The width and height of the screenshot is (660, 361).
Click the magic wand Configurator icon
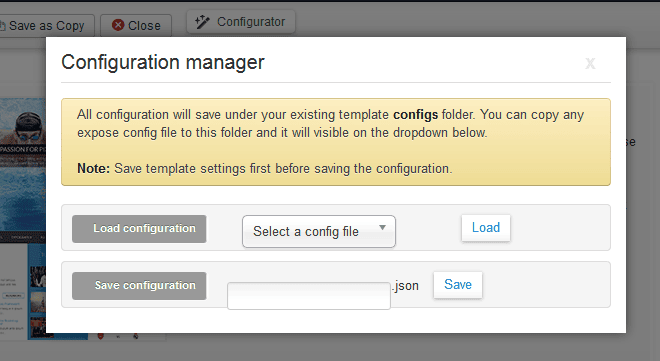pyautogui.click(x=202, y=22)
